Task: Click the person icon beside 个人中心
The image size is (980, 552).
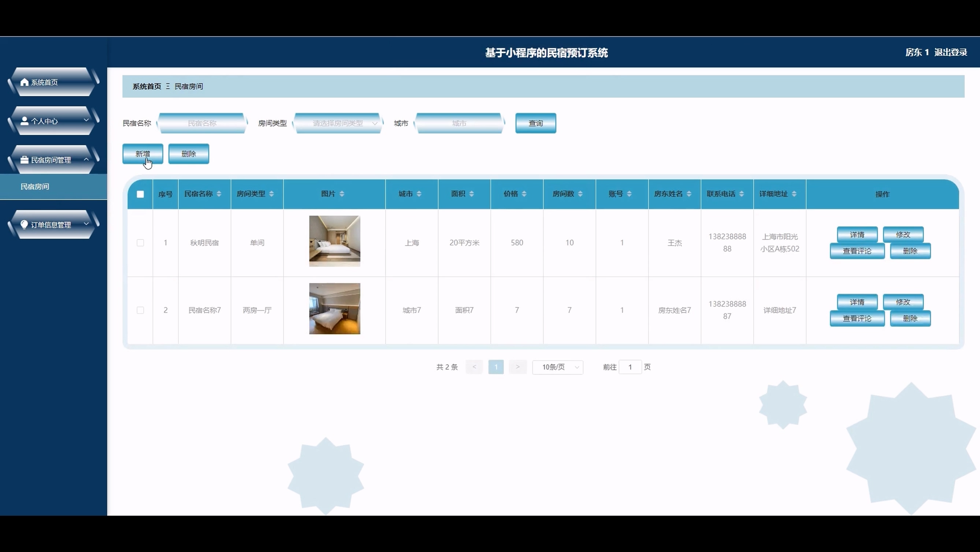Action: 24,121
